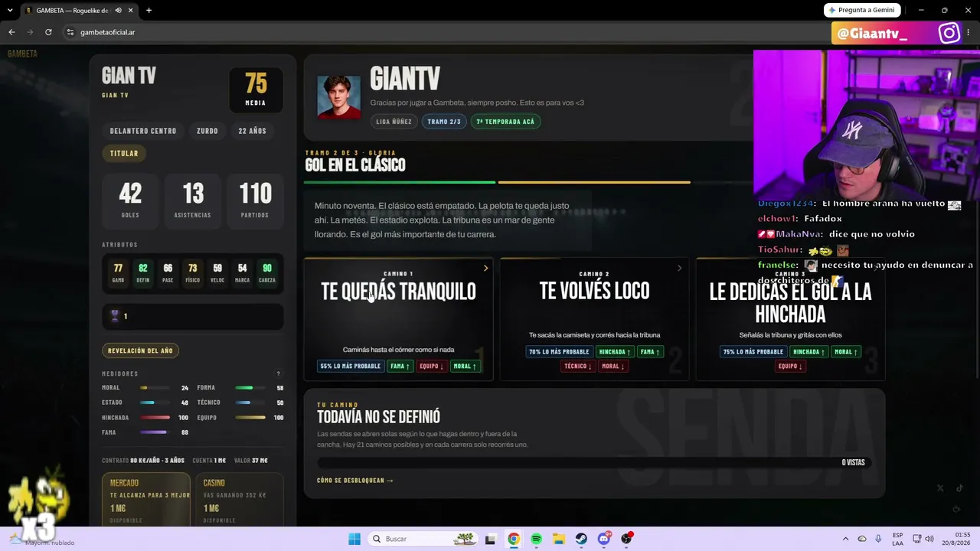The height and width of the screenshot is (551, 980).
Task: Reload the gambetaoficial.ar page
Action: 48,32
